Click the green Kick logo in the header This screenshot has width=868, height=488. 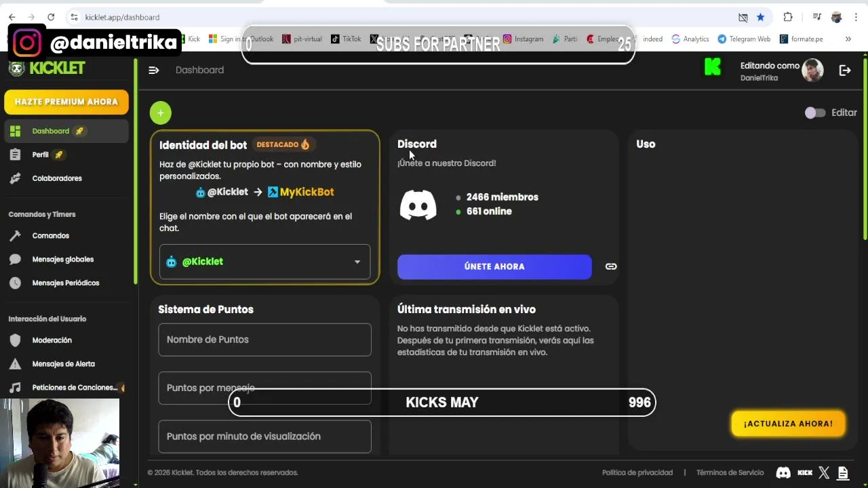(713, 66)
